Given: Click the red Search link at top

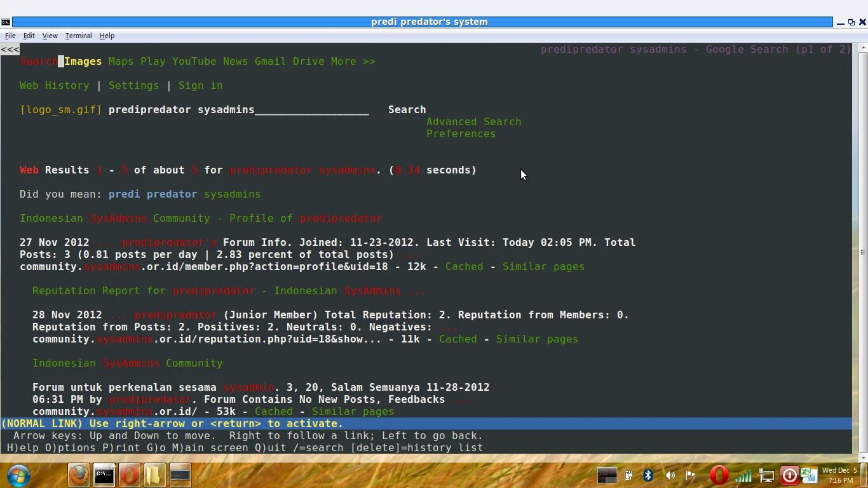Looking at the screenshot, I should (x=38, y=62).
